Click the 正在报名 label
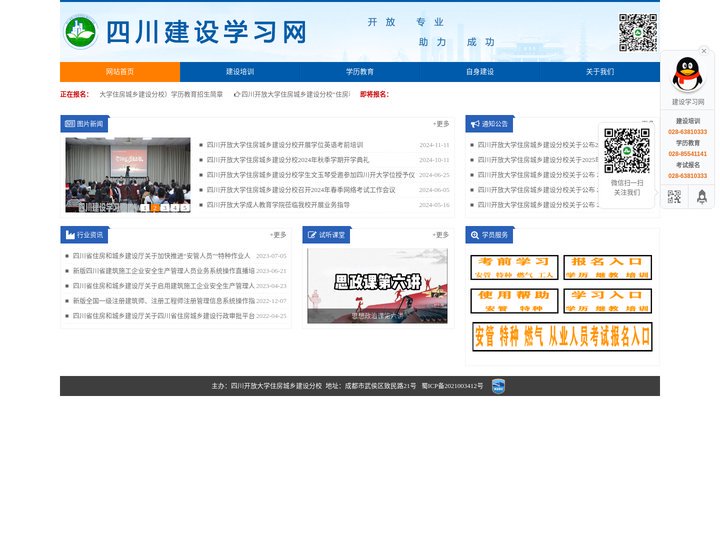Viewport: 720px width, 540px height. [74, 94]
